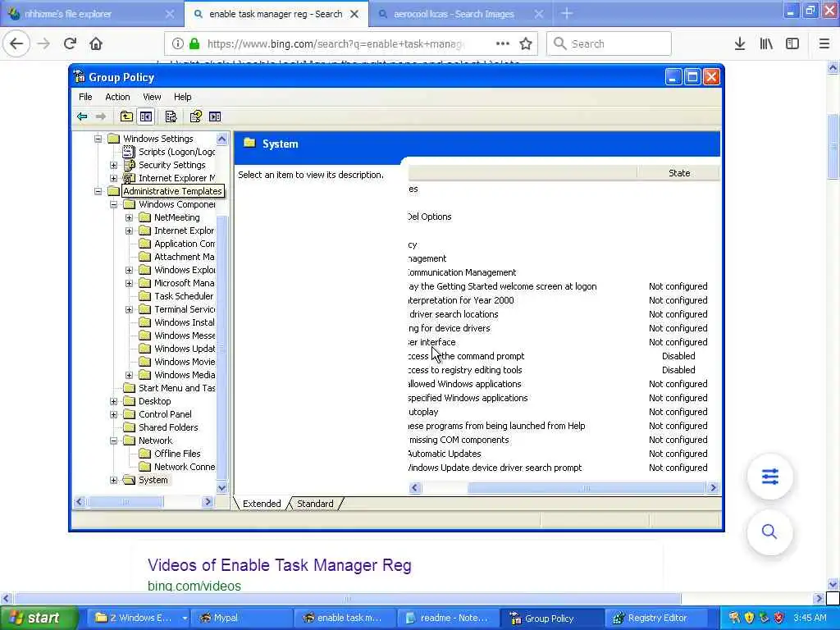Collapse the Windows Components node
The width and height of the screenshot is (840, 630).
[x=113, y=204]
